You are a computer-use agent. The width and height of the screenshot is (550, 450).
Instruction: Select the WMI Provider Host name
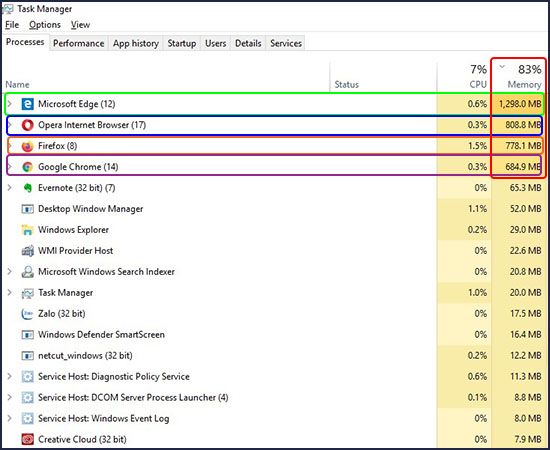click(x=75, y=251)
